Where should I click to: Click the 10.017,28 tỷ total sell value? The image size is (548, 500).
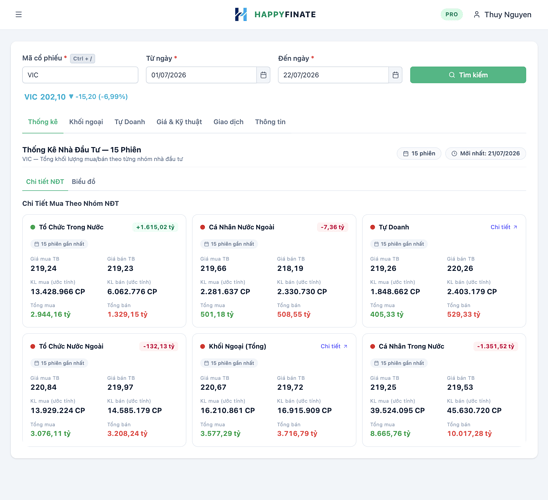(x=469, y=434)
